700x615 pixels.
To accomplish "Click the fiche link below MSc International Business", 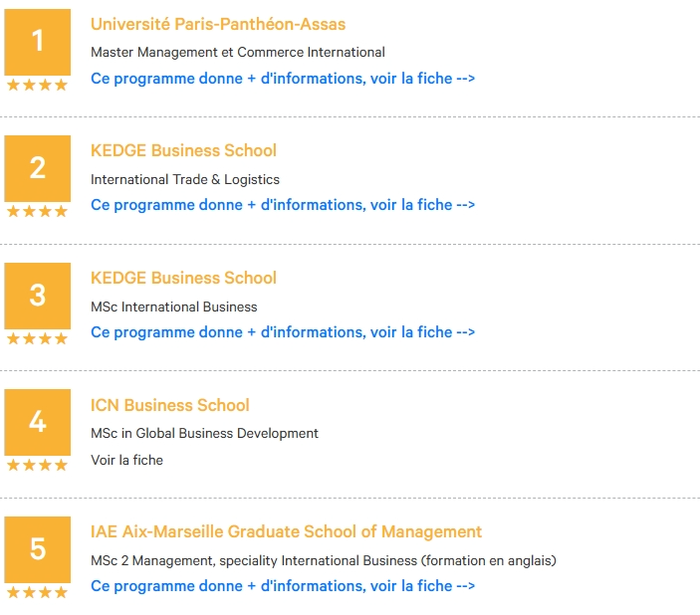I will pyautogui.click(x=283, y=332).
